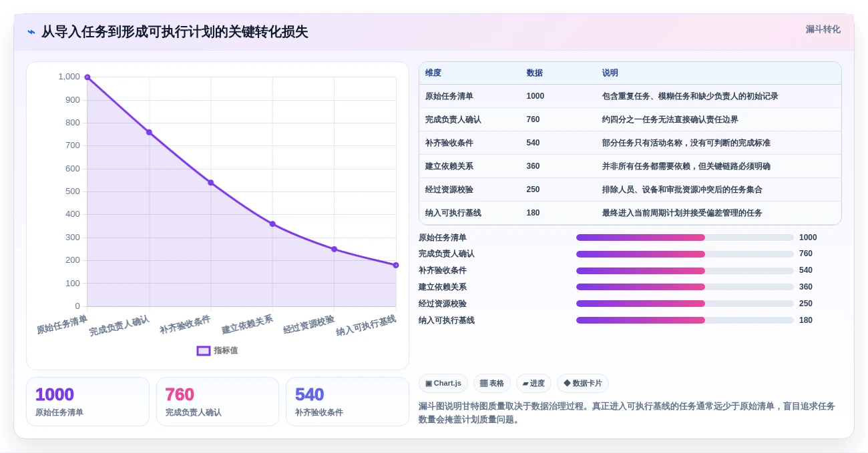Click progress bar for 纳入可执行基线
Screen dimensions: 868x453
pos(685,320)
